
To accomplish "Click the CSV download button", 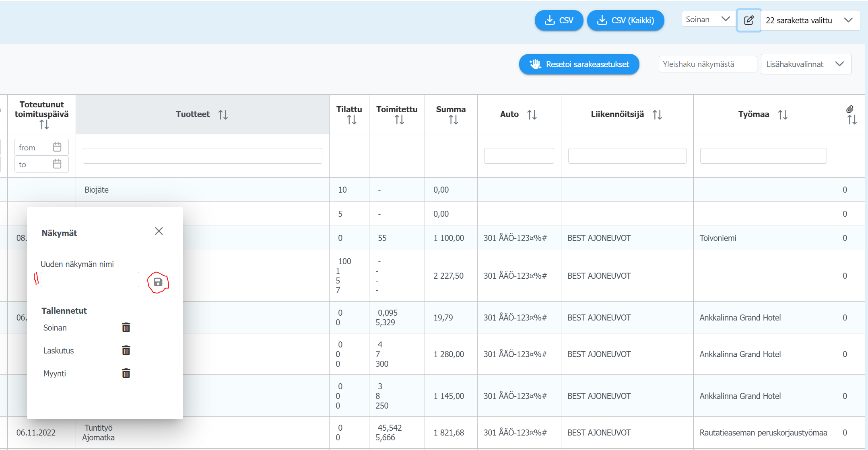I will (x=559, y=20).
